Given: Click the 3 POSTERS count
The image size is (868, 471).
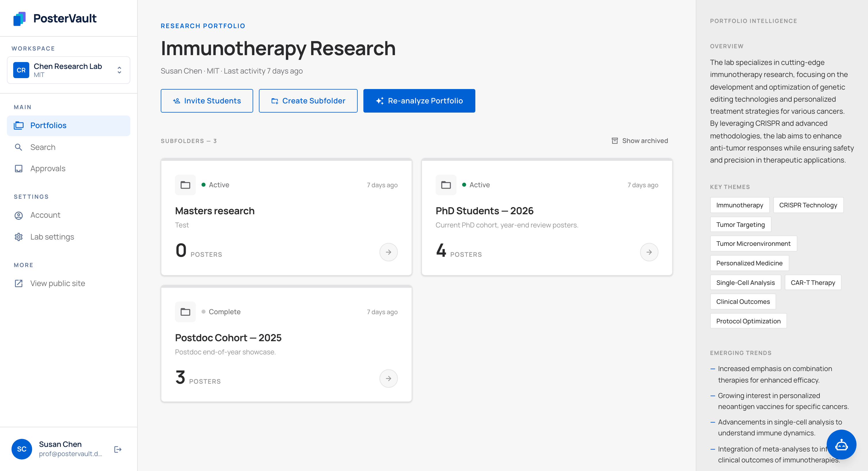Looking at the screenshot, I should tap(198, 378).
